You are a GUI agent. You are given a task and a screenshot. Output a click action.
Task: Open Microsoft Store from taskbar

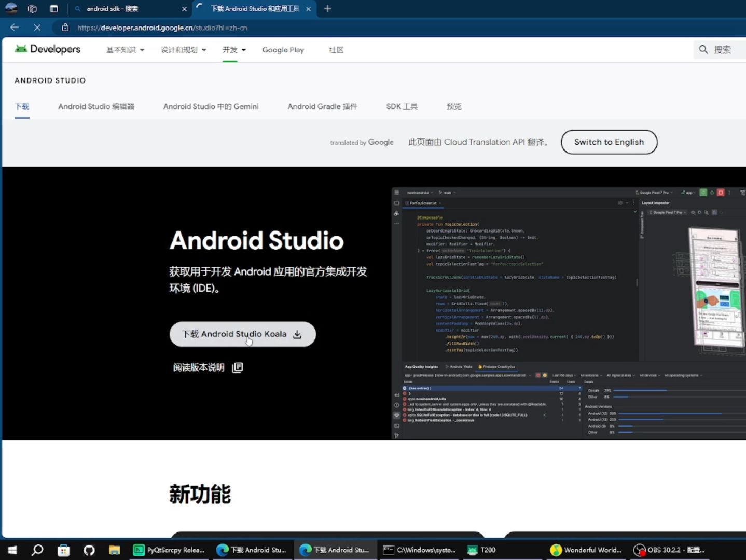[63, 550]
